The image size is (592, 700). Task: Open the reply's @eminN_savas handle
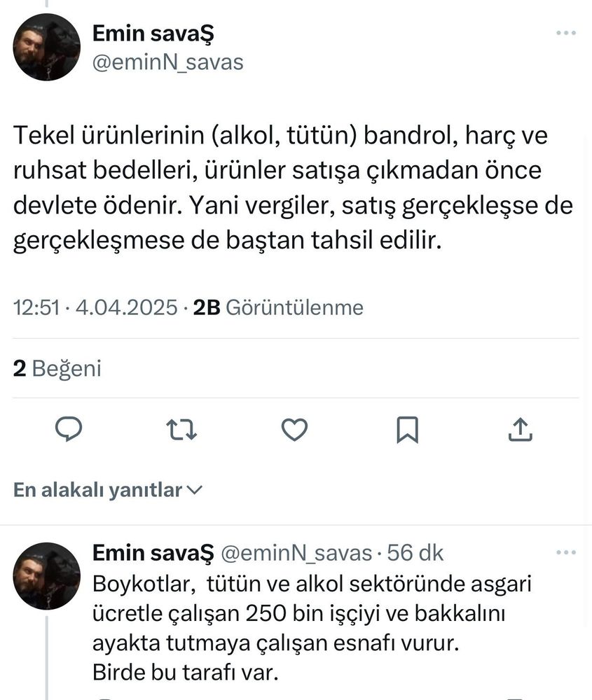[296, 553]
